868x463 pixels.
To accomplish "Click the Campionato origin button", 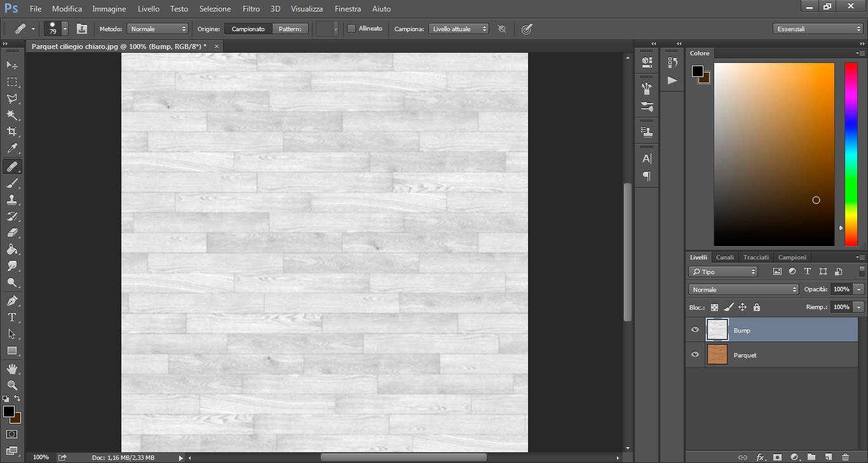I will pos(248,29).
